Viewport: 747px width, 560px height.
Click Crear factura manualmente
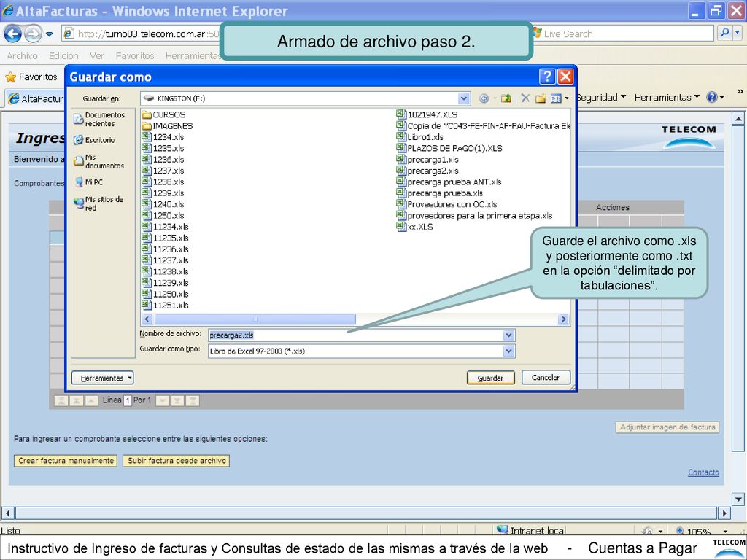point(66,461)
